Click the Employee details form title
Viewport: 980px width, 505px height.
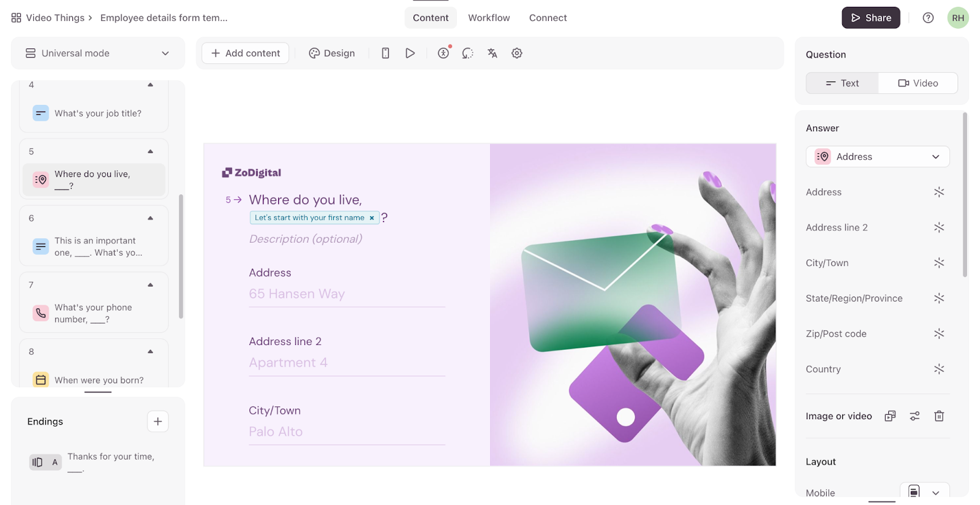(164, 18)
